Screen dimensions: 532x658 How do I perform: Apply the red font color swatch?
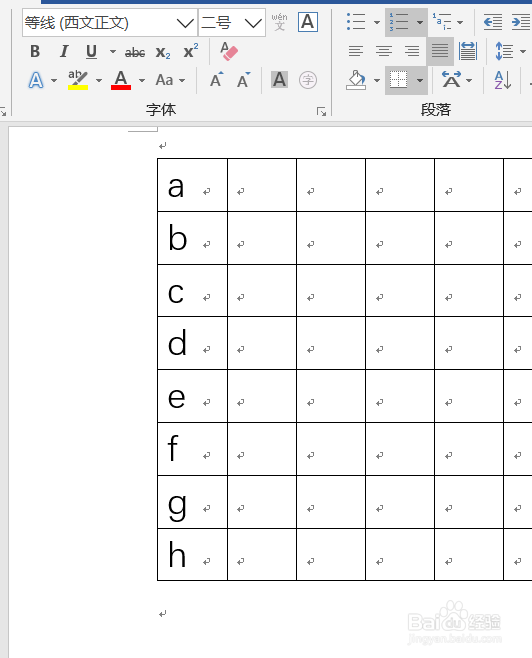pyautogui.click(x=121, y=80)
